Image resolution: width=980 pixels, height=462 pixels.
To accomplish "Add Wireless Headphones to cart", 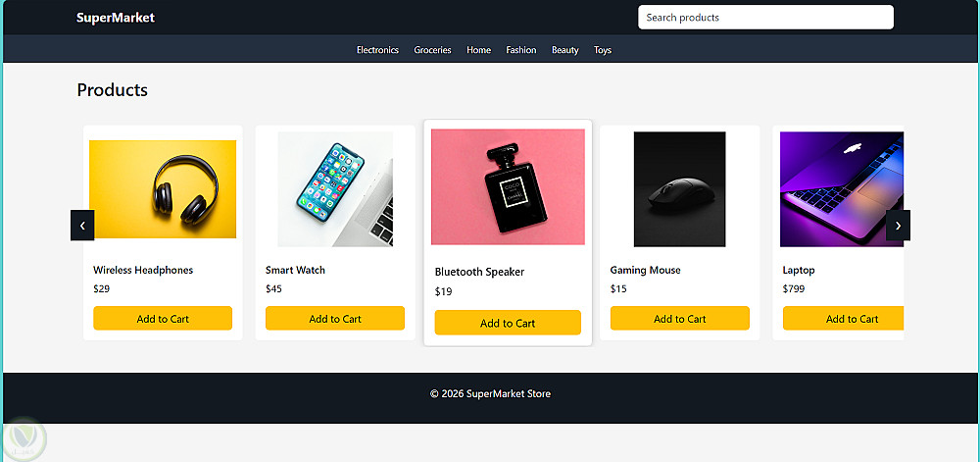I will pyautogui.click(x=163, y=319).
